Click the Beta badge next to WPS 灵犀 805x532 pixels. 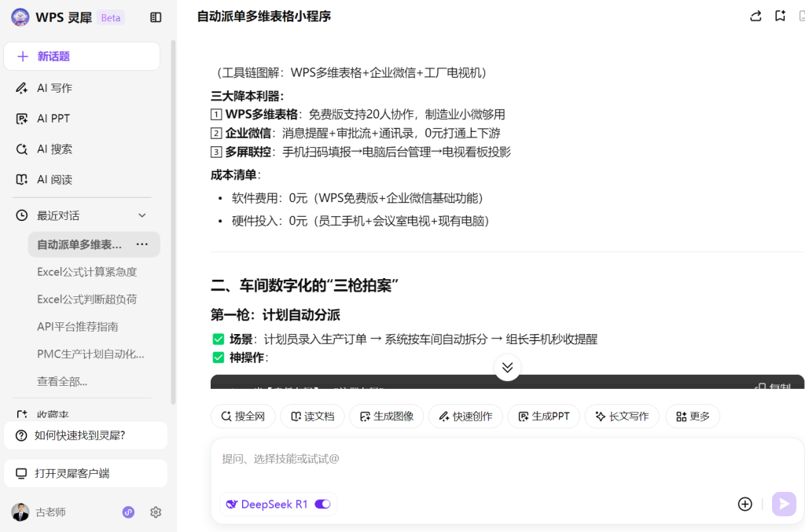(110, 18)
